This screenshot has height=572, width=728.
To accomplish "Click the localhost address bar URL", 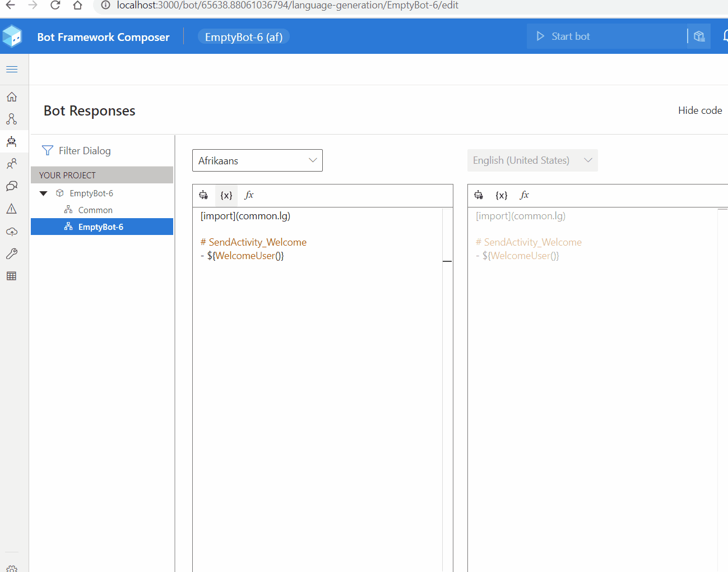I will click(x=288, y=5).
